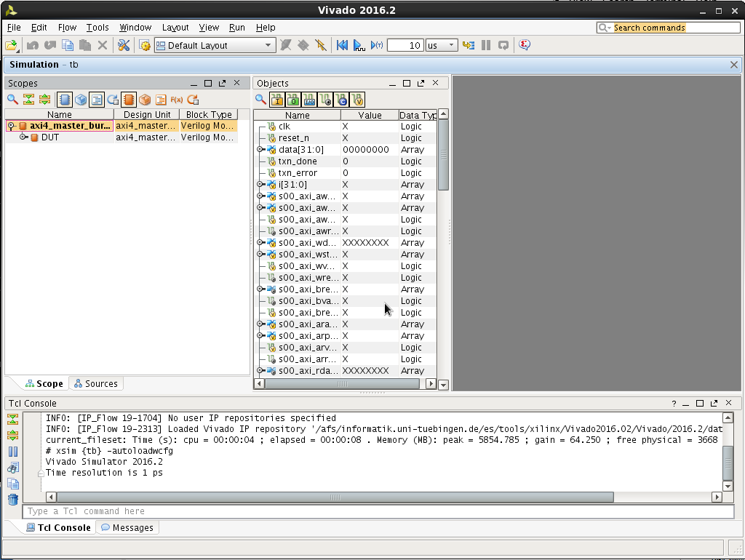Click the simulation run time field

pyautogui.click(x=405, y=46)
